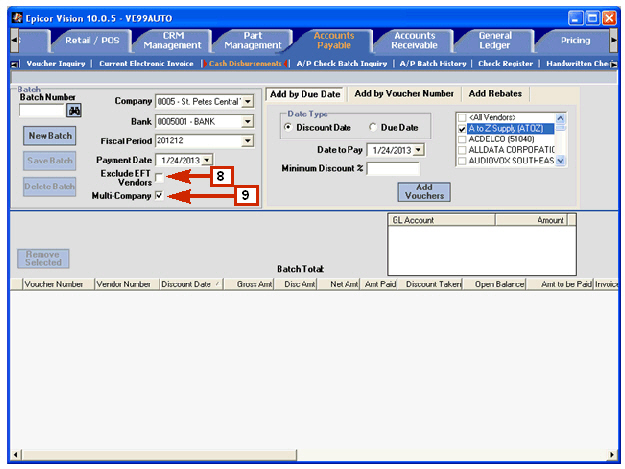625x469 pixels.
Task: Open Cash Disbursements submenu item
Action: [245, 63]
